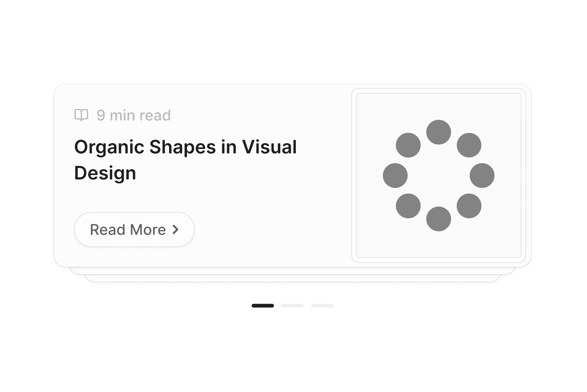Click the bottommost dot of the dot ring
The height and width of the screenshot is (392, 587).
click(x=439, y=219)
